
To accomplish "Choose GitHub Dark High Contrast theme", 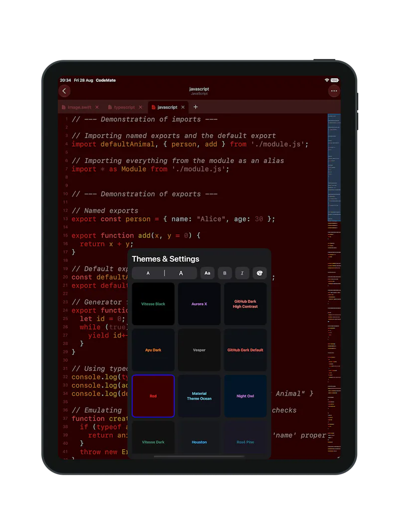I will tap(245, 304).
